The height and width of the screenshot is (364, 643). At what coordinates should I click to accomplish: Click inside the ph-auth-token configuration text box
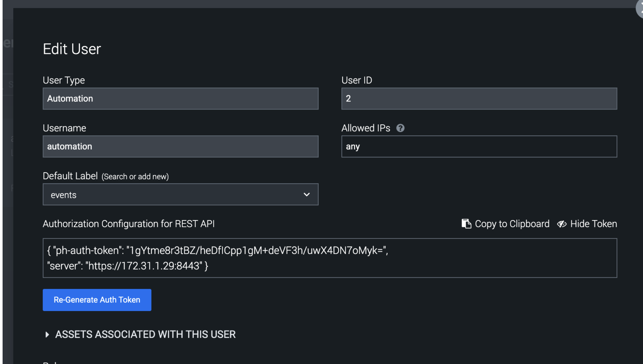[330, 258]
